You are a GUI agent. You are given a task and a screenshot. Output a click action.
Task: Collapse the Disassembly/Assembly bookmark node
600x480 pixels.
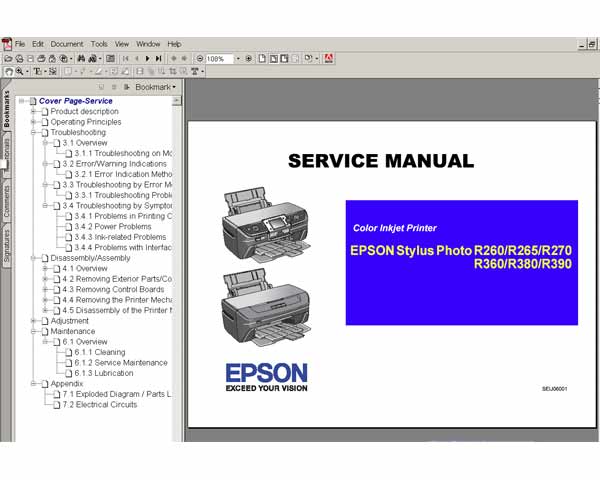(34, 258)
